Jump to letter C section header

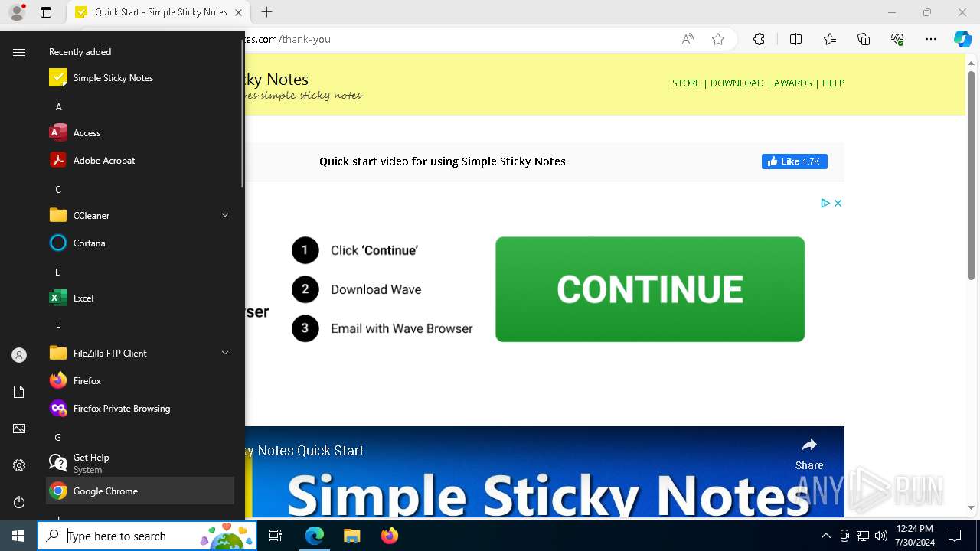point(58,189)
